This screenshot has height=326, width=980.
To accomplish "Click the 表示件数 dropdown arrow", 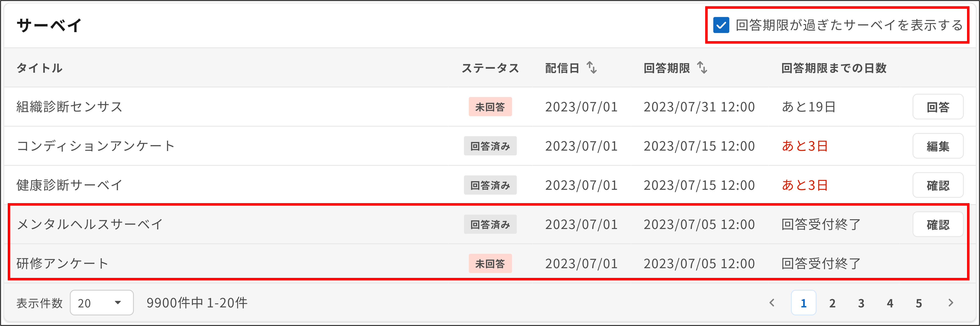I will 118,303.
